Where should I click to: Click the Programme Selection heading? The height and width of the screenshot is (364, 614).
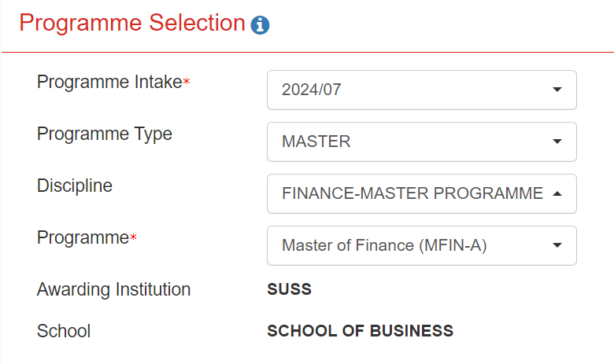[x=132, y=23]
